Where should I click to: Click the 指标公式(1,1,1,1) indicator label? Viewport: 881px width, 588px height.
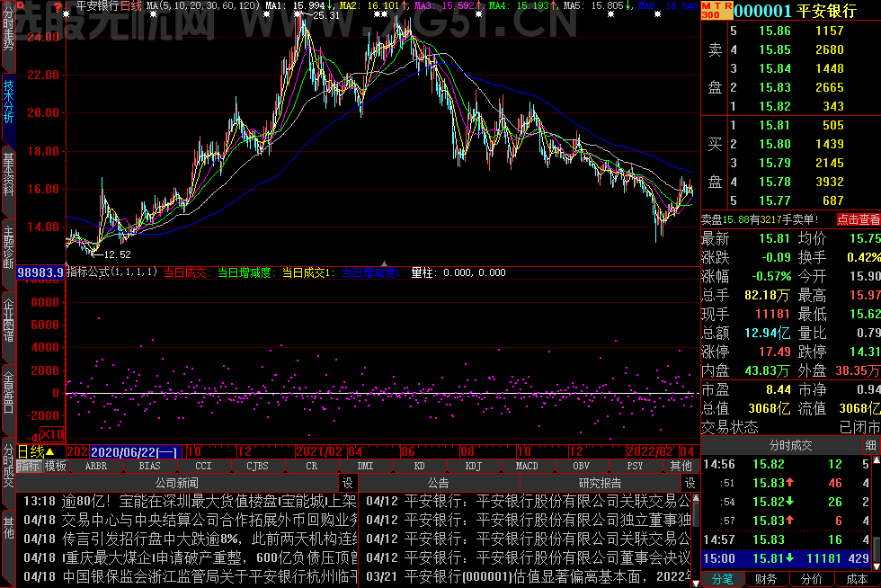(x=111, y=272)
